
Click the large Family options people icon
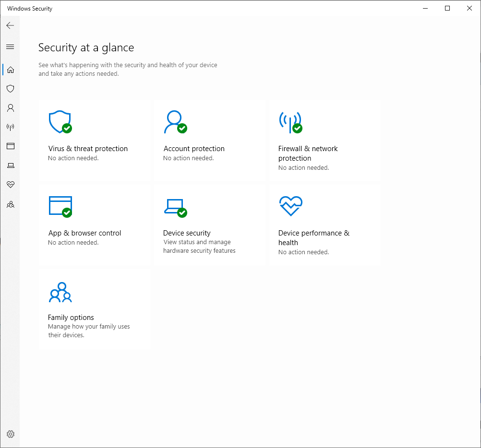60,292
